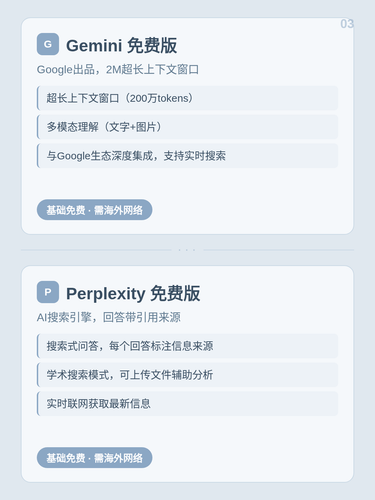Screen dimensions: 375x500
Task: Click Perplexity's 基础免费·需海外网络 tag
Action: point(94,458)
